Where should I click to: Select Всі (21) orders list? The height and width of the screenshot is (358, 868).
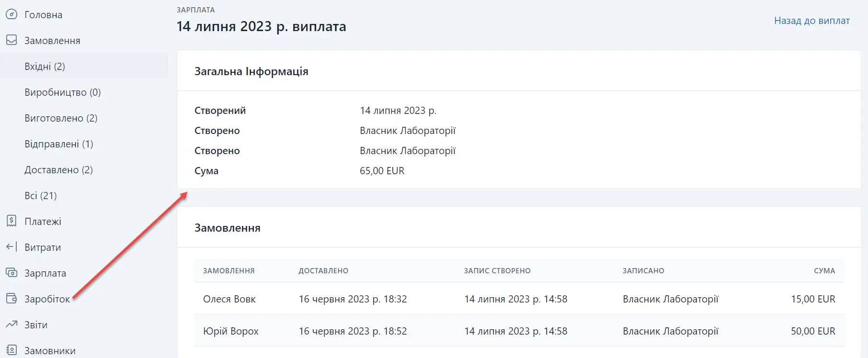[x=41, y=196]
